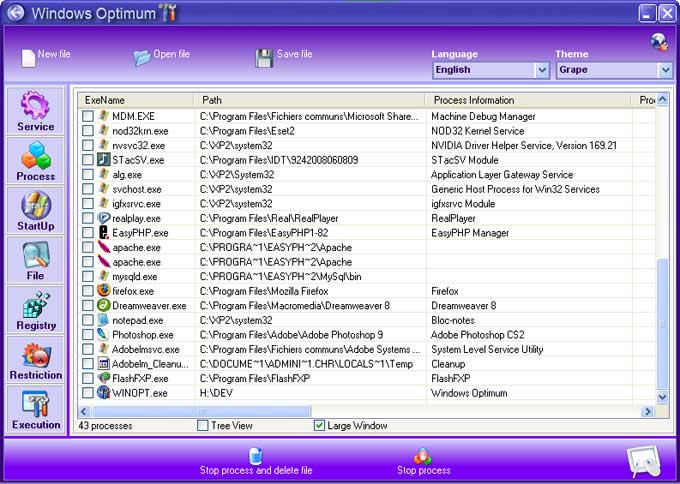Click the horizontal scrollbar thumb
The image size is (680, 484).
pos(201,411)
